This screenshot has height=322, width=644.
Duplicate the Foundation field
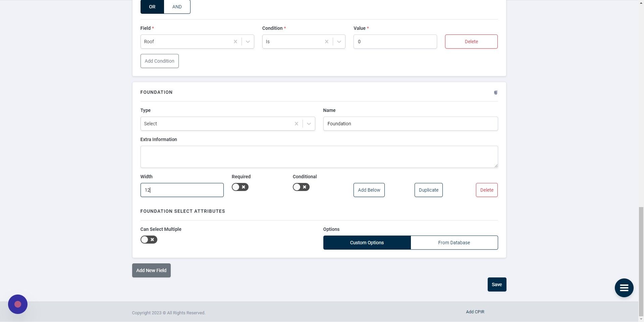tap(429, 190)
